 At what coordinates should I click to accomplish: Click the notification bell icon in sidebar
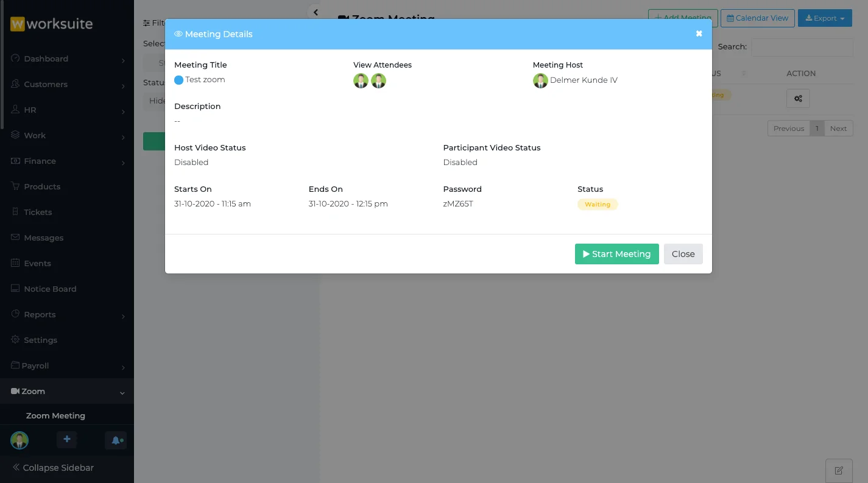point(116,440)
